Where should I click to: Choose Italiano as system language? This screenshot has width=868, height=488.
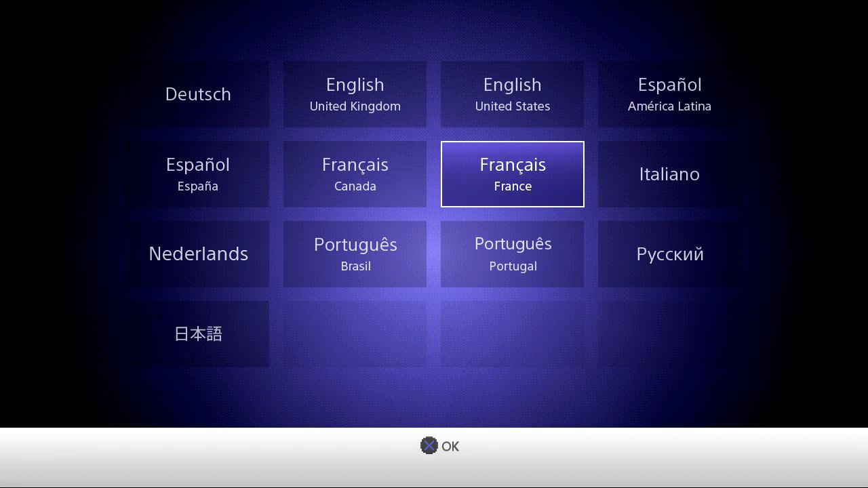669,174
